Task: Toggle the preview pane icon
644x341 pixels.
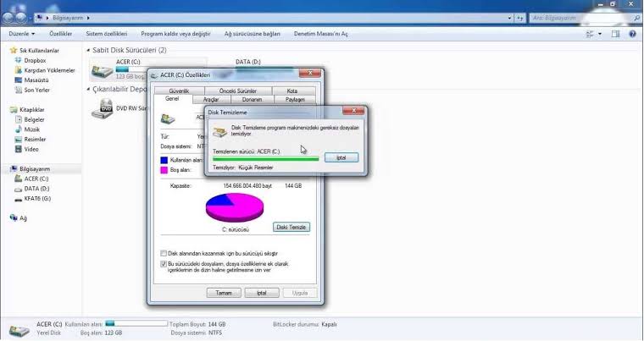Action: (615, 34)
